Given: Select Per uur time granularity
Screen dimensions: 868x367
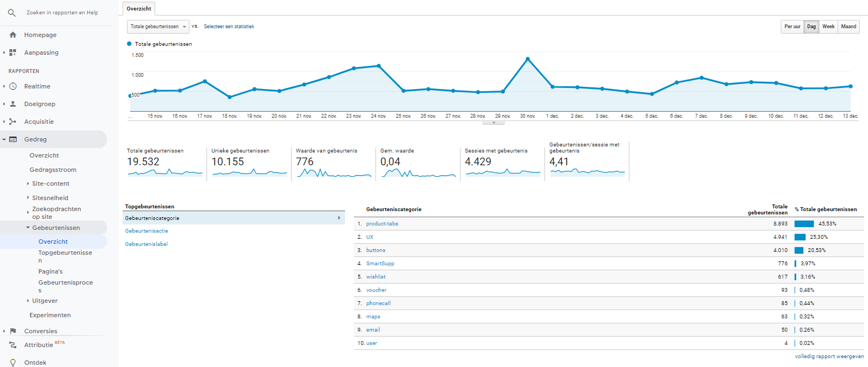Looking at the screenshot, I should 792,27.
